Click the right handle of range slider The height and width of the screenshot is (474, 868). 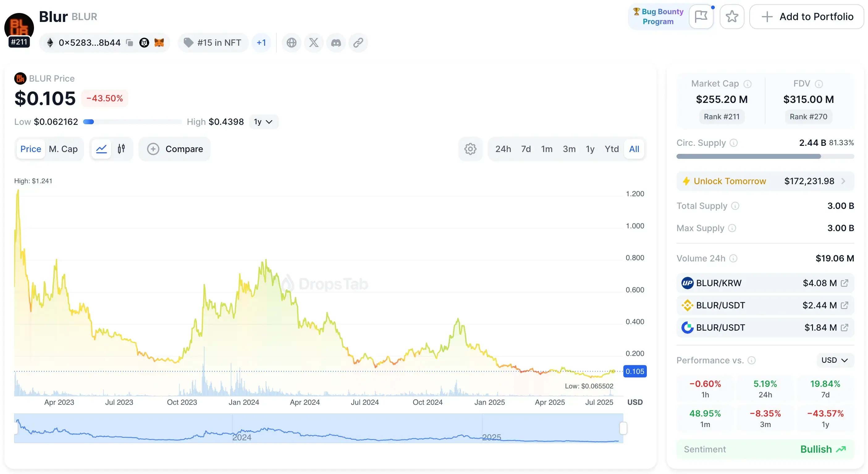[623, 429]
